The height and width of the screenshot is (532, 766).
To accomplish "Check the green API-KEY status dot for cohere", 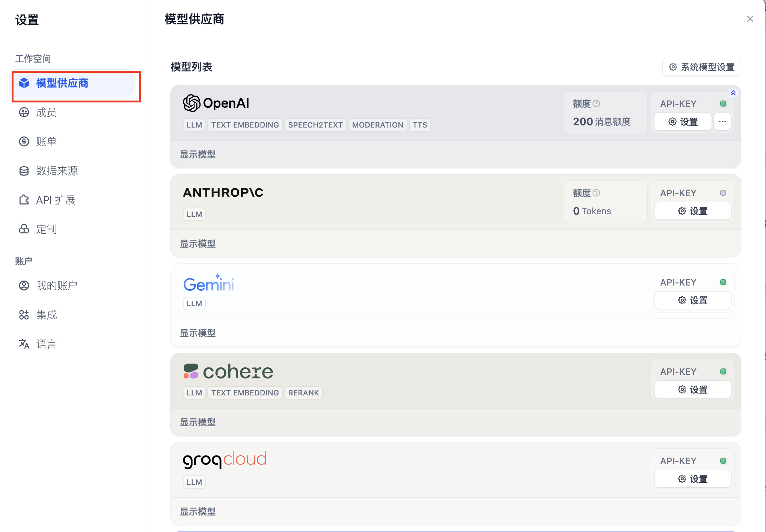I will [x=723, y=371].
